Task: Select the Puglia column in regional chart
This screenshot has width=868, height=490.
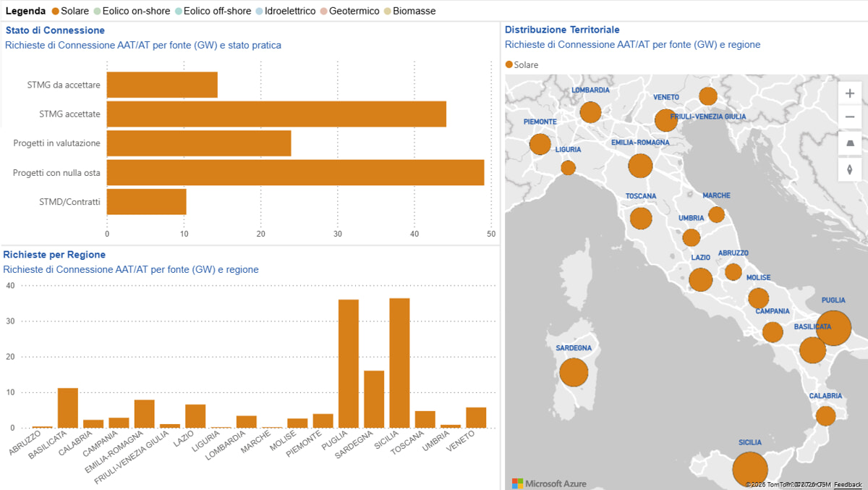Action: click(349, 364)
